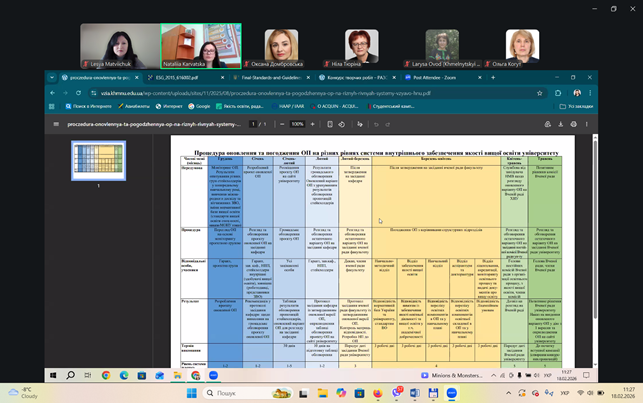Go back in browser history
The height and width of the screenshot is (404, 644).
pyautogui.click(x=54, y=92)
